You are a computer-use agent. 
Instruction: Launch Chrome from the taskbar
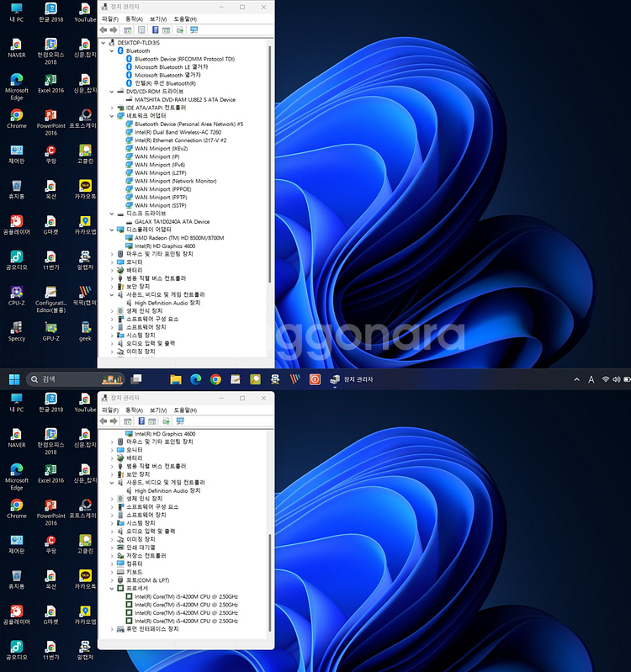click(x=215, y=379)
